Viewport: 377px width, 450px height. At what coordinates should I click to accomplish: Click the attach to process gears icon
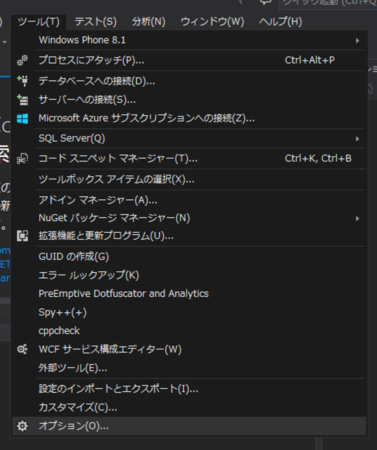[22, 60]
